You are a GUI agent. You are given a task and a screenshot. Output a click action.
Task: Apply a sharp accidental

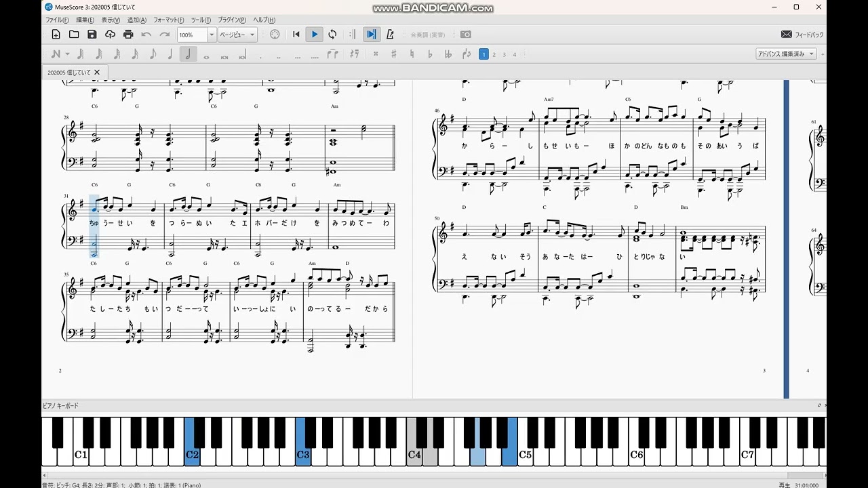click(x=394, y=54)
